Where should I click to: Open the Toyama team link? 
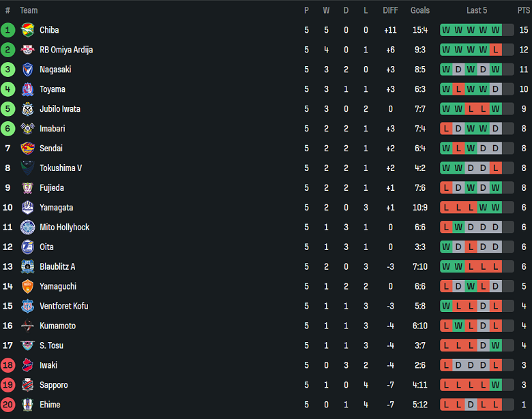(53, 89)
